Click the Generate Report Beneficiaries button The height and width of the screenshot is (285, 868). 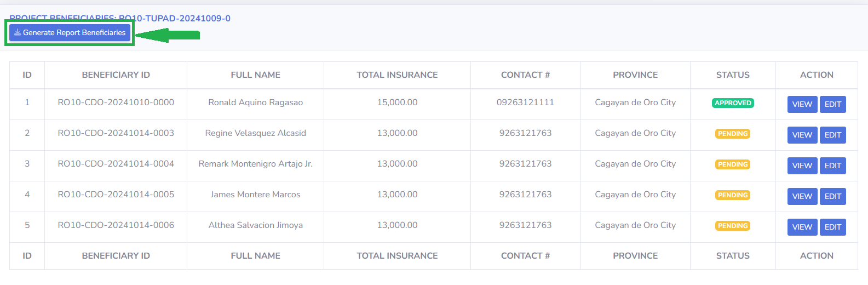click(70, 33)
